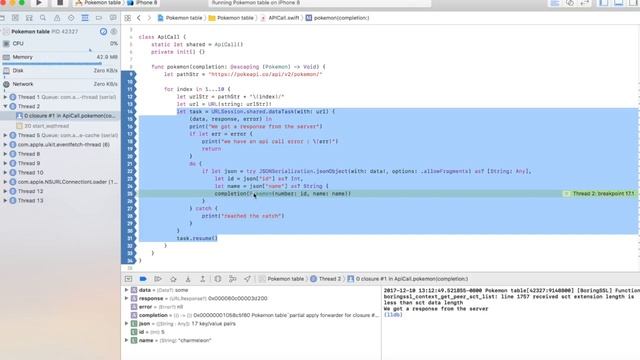Click the Stop button in the toolbar
The image size is (640, 360).
tap(60, 2)
